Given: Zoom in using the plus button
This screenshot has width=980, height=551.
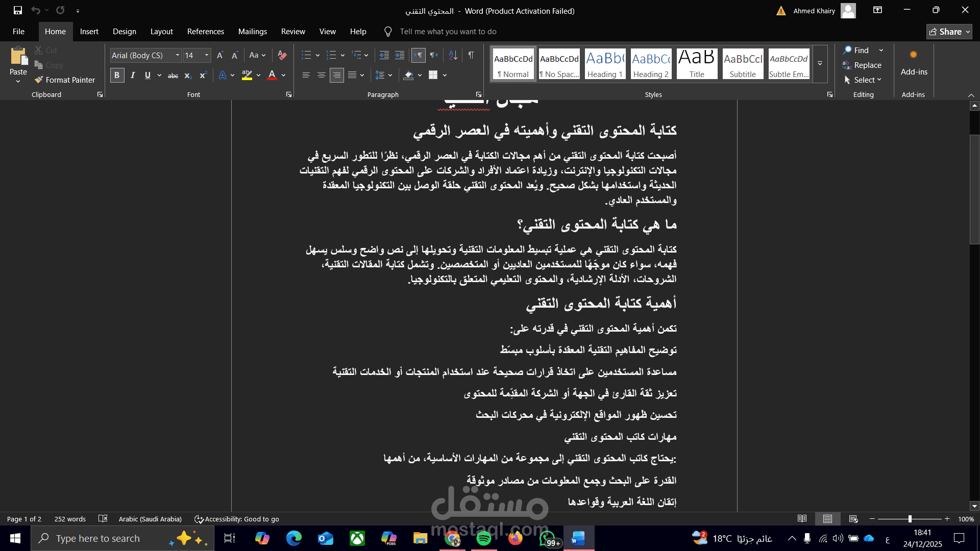Looking at the screenshot, I should [947, 519].
